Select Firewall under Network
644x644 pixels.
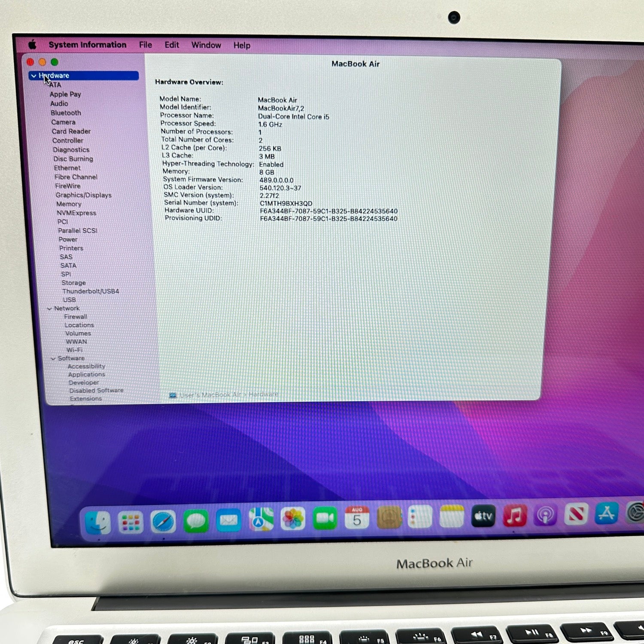pos(76,317)
